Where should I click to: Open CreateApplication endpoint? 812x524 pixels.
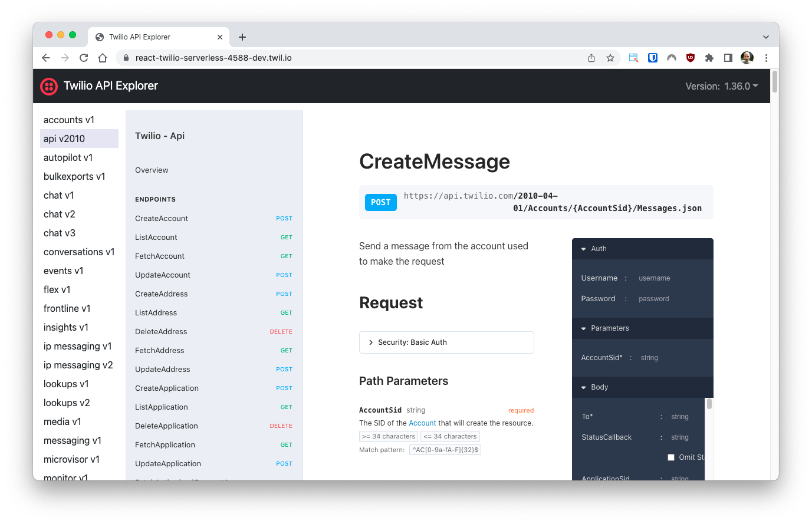[213, 388]
